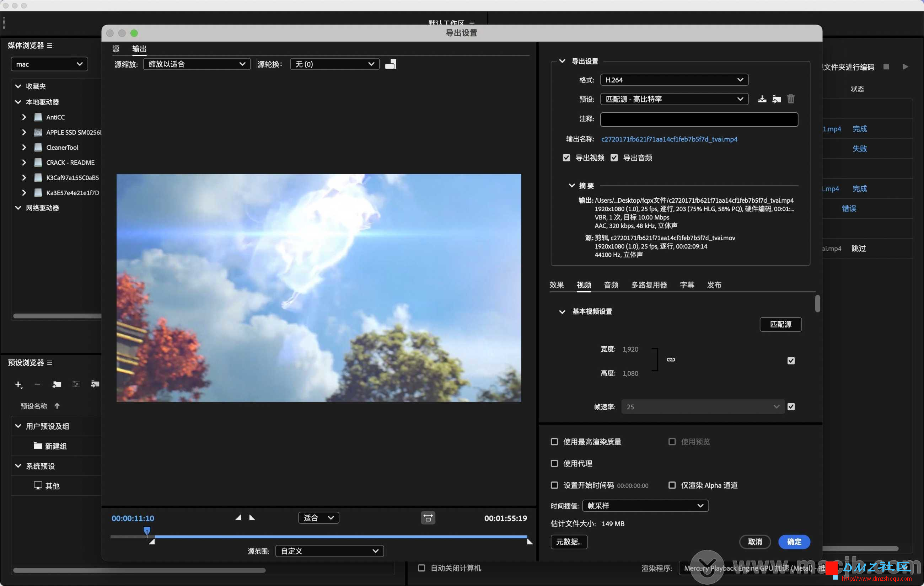
Task: Uncheck the 导出视频 checkbox
Action: pos(566,158)
